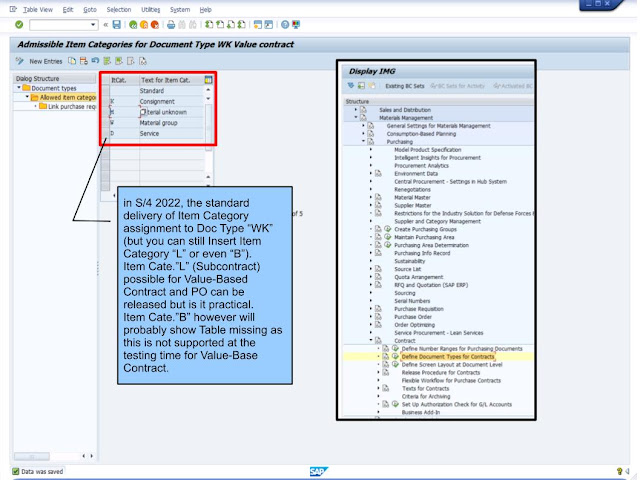640x480 pixels.
Task: Click table scroll-up arrow near Standard row
Action: [x=208, y=90]
